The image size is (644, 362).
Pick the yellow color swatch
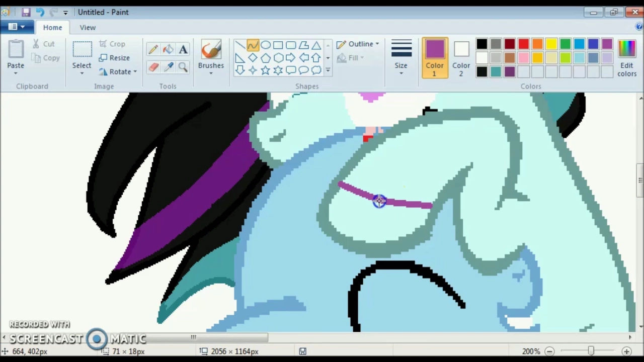(x=551, y=45)
